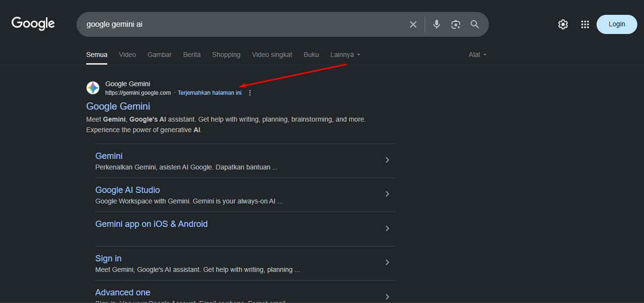The width and height of the screenshot is (644, 303).
Task: Open the Berita tab
Action: pyautogui.click(x=192, y=55)
